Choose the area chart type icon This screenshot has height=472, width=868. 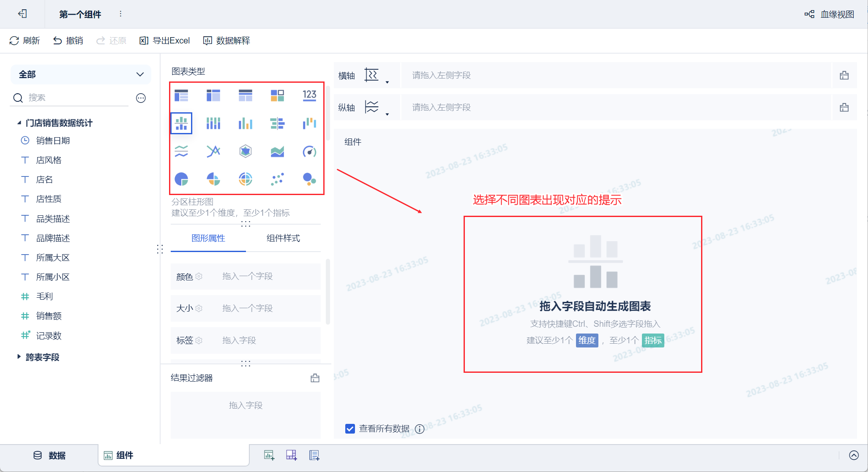[x=277, y=151]
